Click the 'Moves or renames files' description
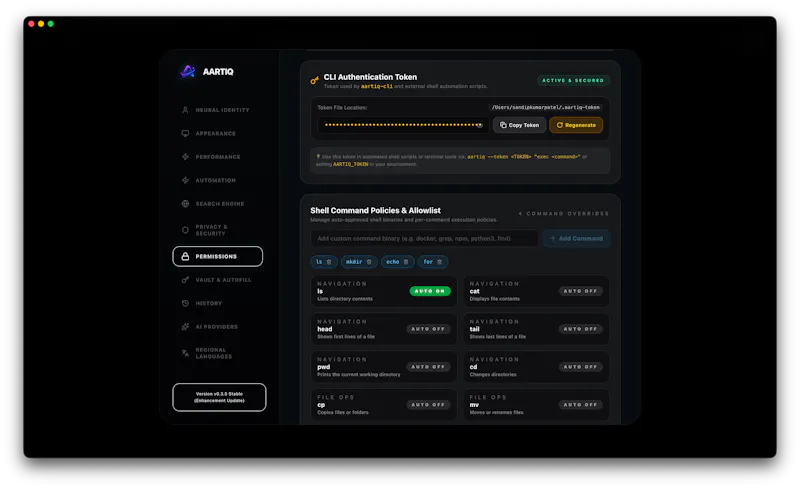 point(496,412)
